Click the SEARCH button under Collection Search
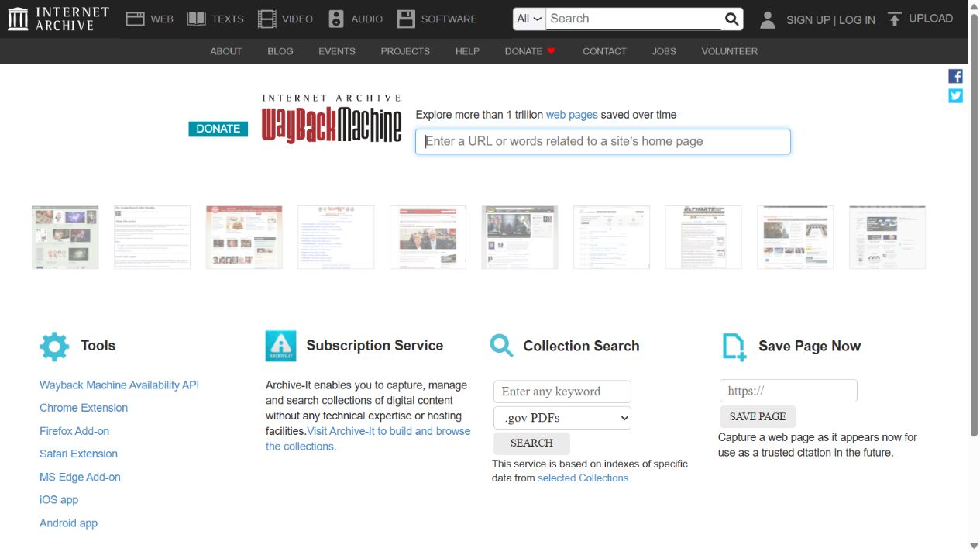This screenshot has width=980, height=552. [x=531, y=443]
